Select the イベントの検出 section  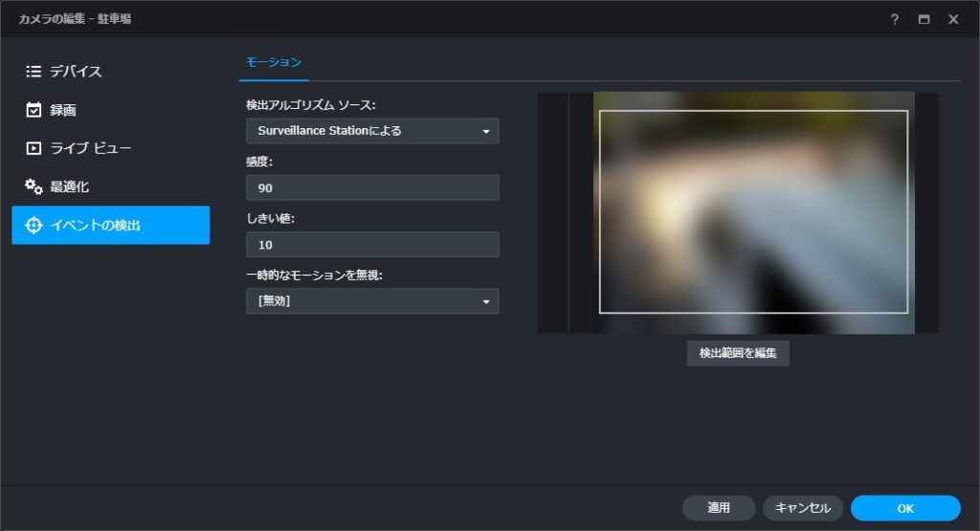coord(111,225)
